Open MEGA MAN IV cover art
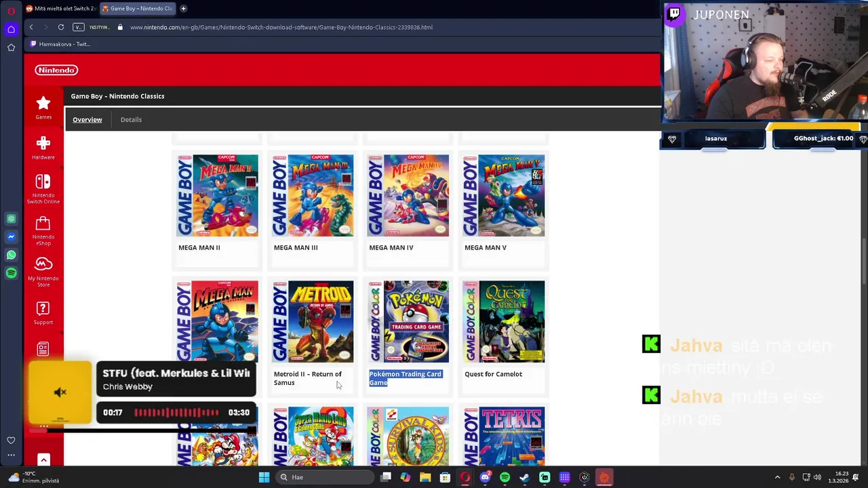 coord(408,195)
